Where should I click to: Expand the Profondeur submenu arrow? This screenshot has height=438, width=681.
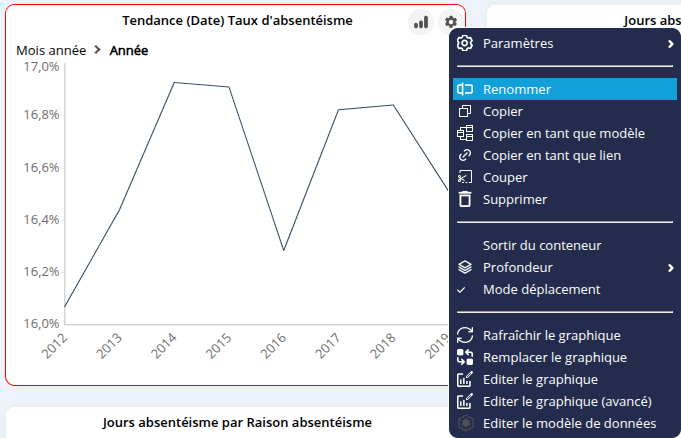point(670,267)
